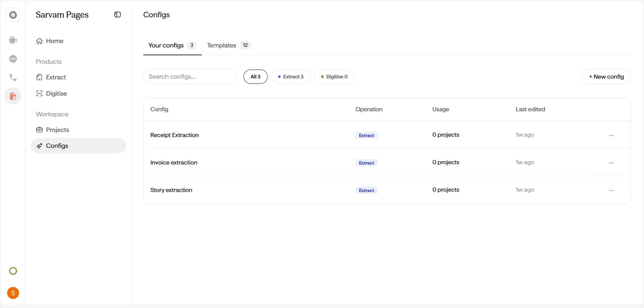Click 1w ago in Story extraction row
Screen dimensions: 644x308
(525, 190)
